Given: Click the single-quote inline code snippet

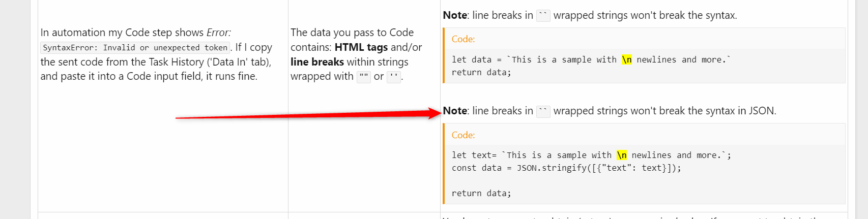Looking at the screenshot, I should (x=394, y=77).
